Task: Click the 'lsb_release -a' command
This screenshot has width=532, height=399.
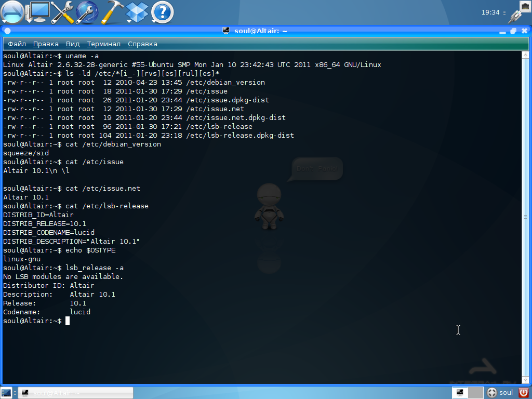Action: click(95, 268)
